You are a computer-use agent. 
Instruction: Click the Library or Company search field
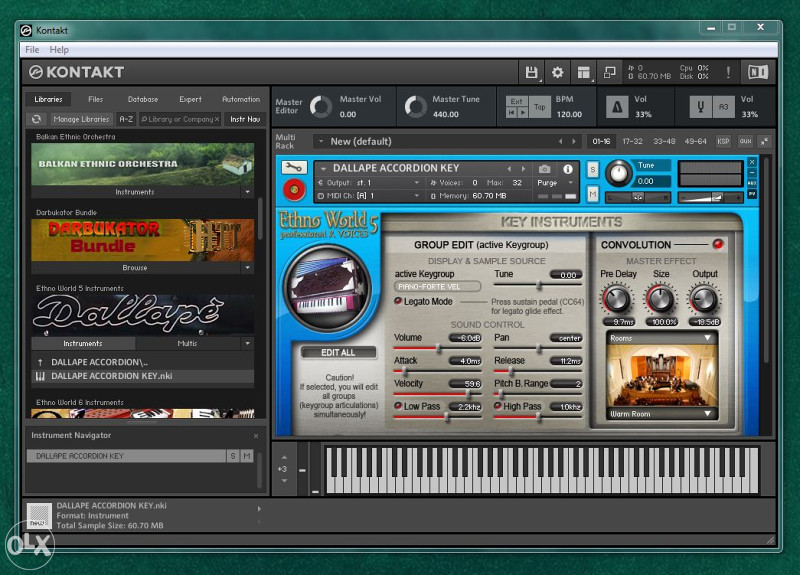180,119
